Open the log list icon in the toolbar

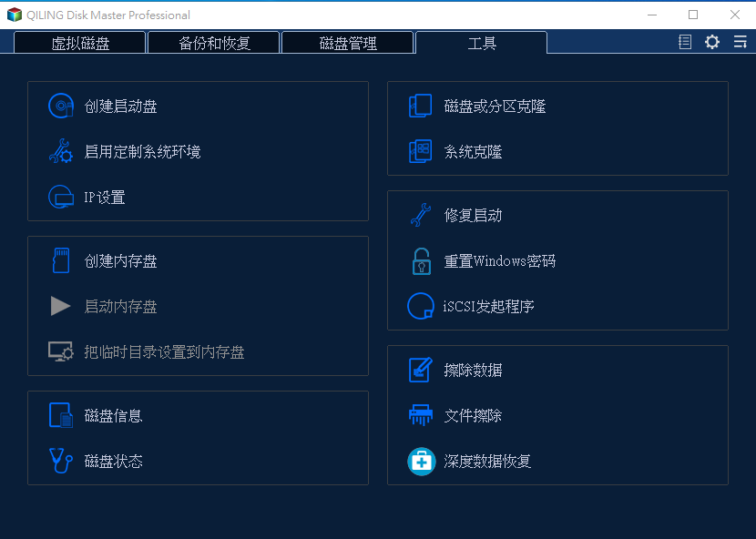tap(685, 42)
